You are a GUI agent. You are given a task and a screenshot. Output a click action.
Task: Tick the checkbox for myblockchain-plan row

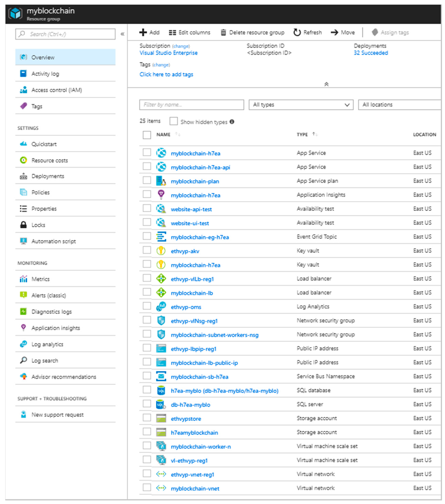pos(147,180)
